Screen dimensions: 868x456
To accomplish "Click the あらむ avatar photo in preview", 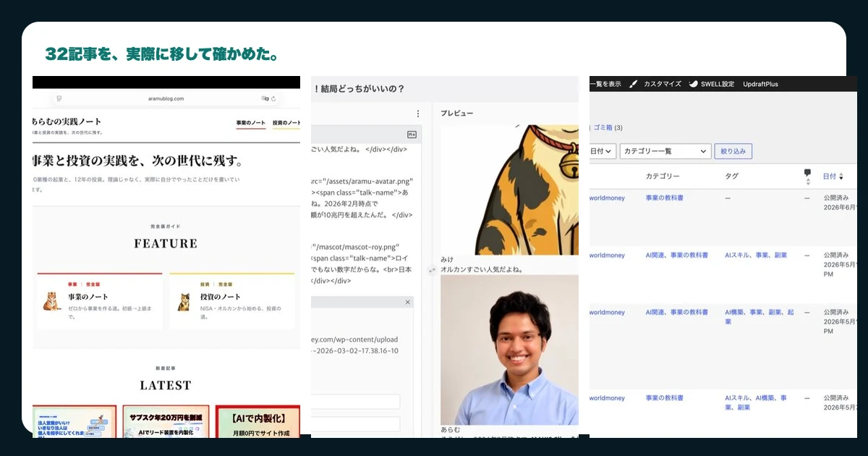I will click(x=509, y=350).
